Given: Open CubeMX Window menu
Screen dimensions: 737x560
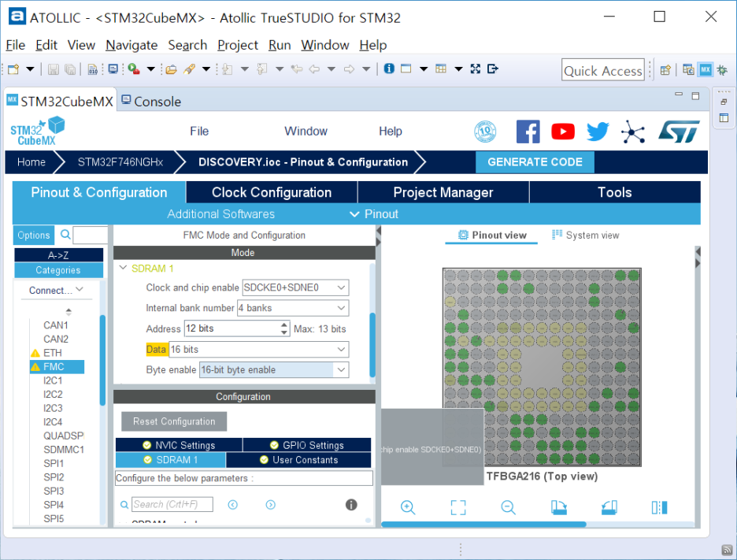Looking at the screenshot, I should coord(306,132).
